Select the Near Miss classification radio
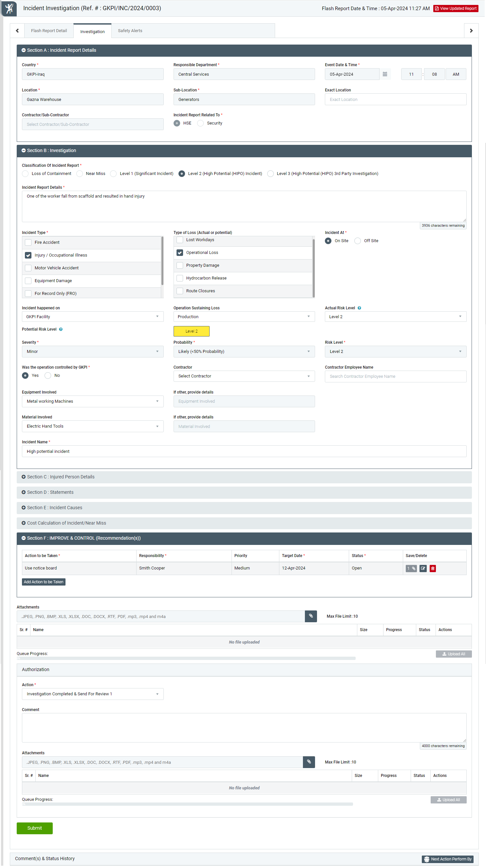486x868 pixels. (x=80, y=174)
